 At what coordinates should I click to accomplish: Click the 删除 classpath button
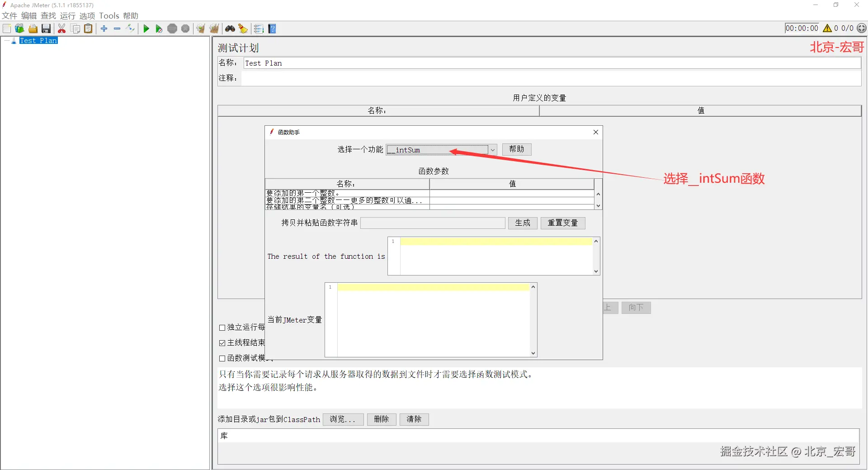[382, 419]
